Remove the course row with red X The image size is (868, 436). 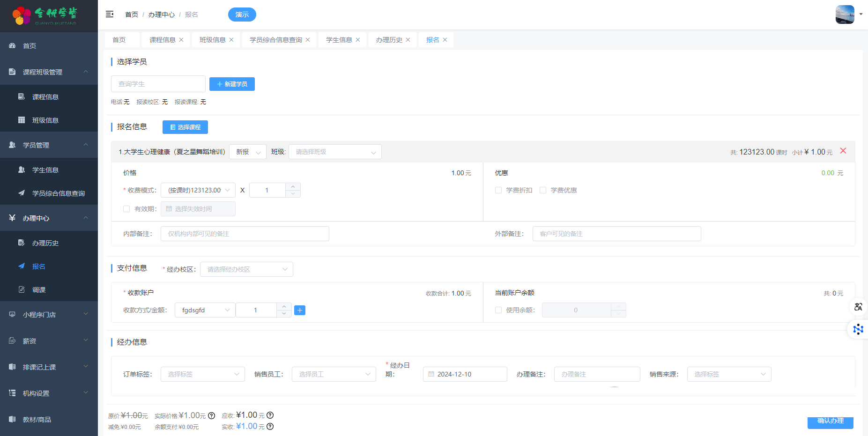(x=843, y=151)
